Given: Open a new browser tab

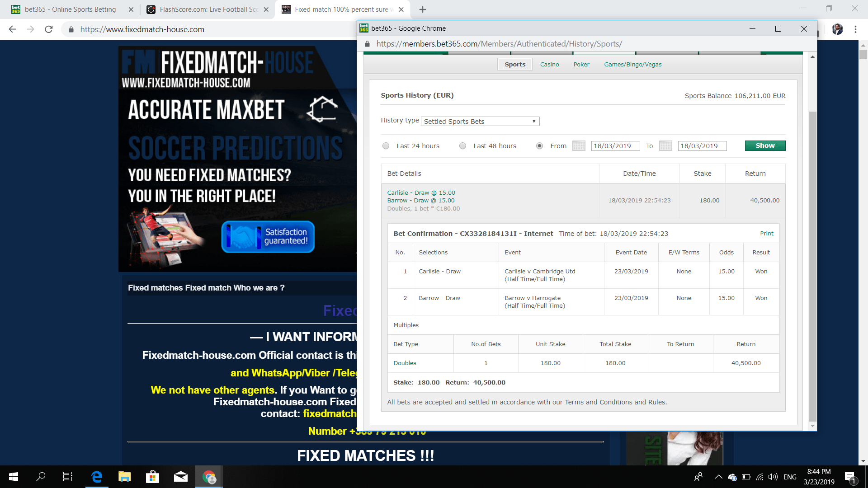Looking at the screenshot, I should pyautogui.click(x=423, y=9).
